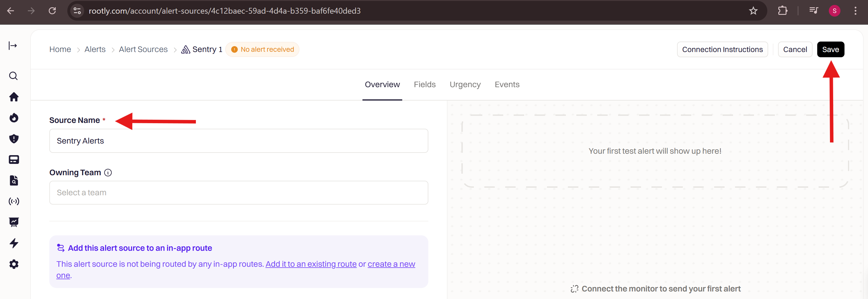This screenshot has height=299, width=868.
Task: Click the Source Name input showing Sentry Alerts
Action: 238,141
